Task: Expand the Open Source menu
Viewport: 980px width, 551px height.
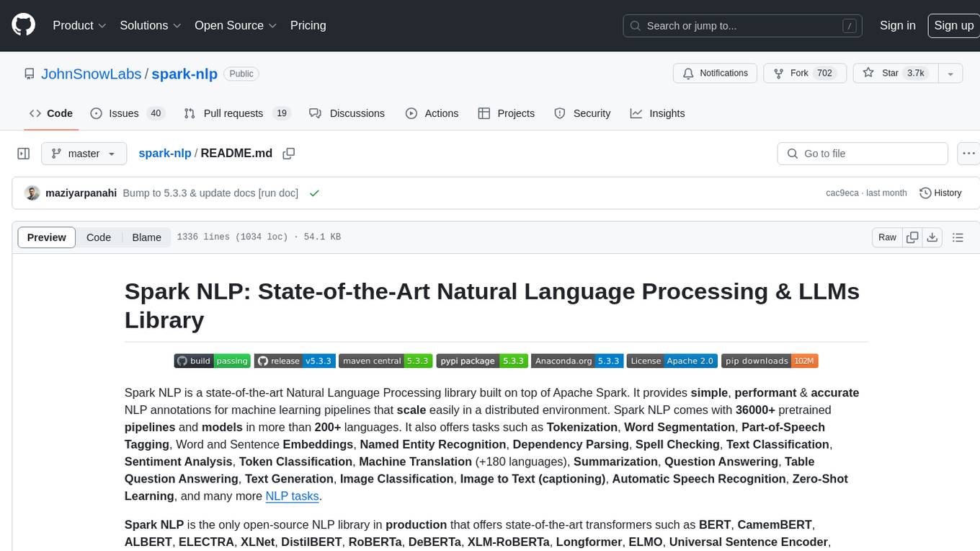Action: click(236, 25)
